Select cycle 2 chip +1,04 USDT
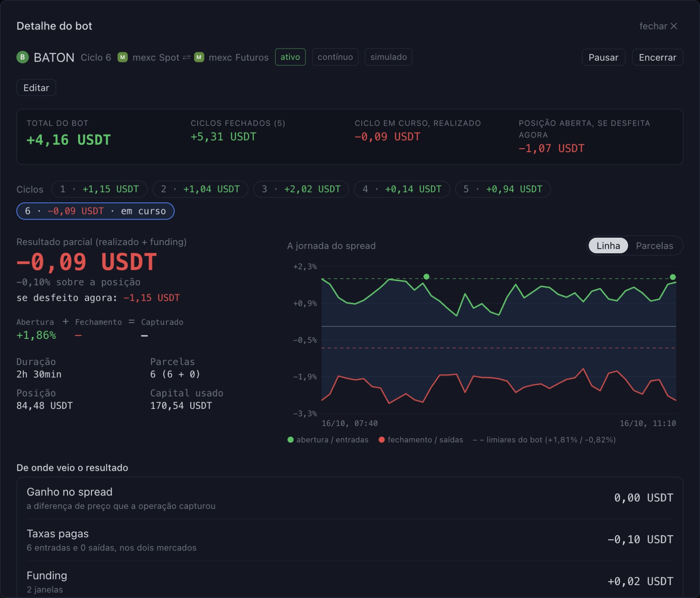Viewport: 700px width, 598px height. (x=200, y=189)
